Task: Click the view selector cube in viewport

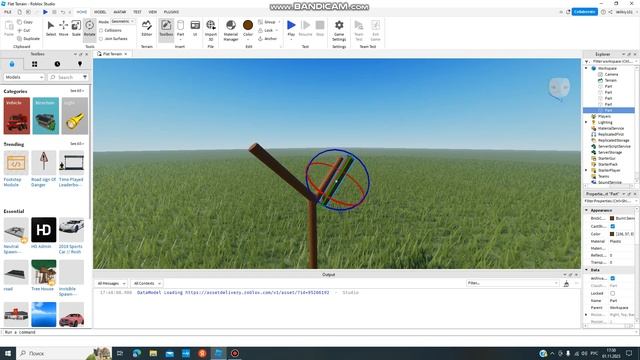Action: (x=559, y=88)
